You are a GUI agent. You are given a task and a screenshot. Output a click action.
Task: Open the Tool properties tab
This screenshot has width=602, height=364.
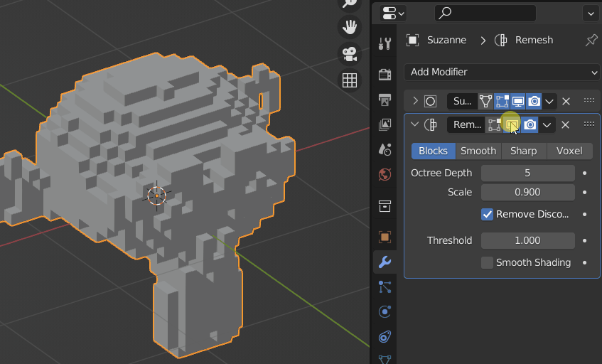point(385,43)
